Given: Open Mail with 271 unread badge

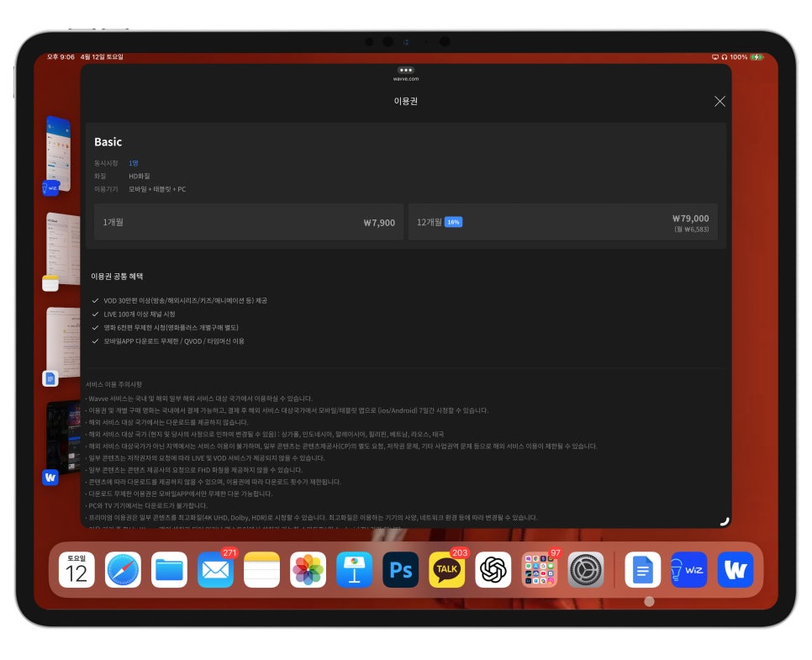Looking at the screenshot, I should click(x=215, y=569).
